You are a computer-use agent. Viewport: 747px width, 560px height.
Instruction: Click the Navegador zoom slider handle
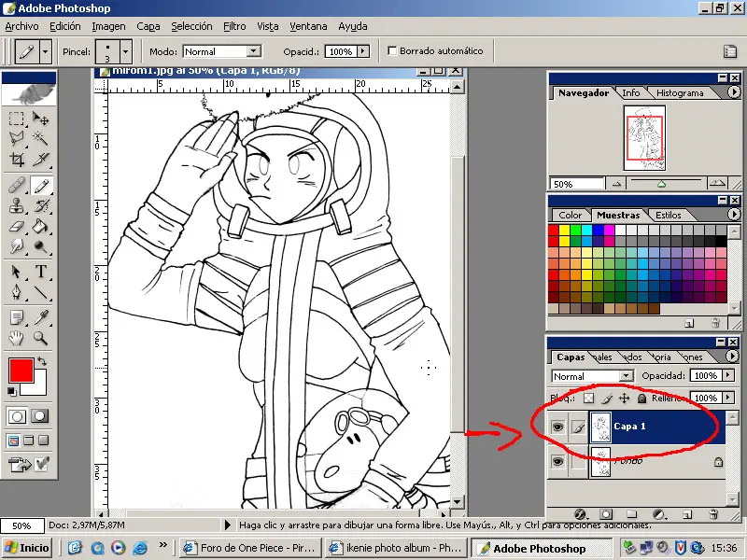click(661, 184)
